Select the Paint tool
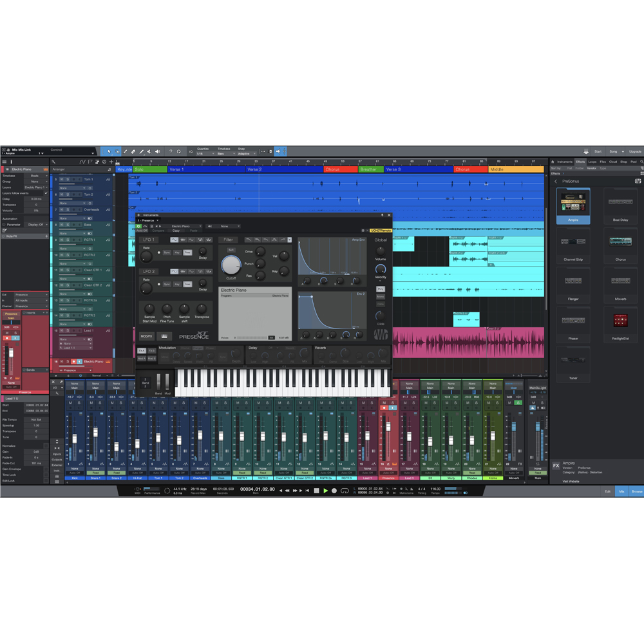Screen dimensions: 644x644 141,151
